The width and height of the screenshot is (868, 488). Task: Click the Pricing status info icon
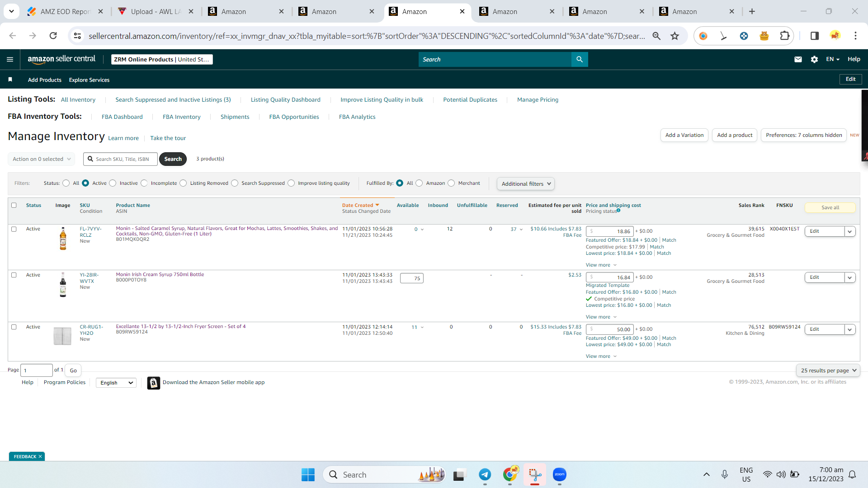[x=618, y=211]
